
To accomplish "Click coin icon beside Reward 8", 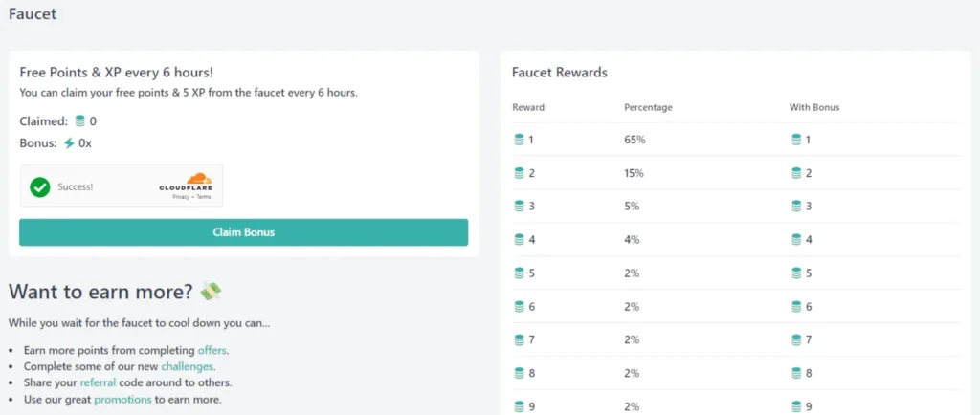I will (519, 374).
